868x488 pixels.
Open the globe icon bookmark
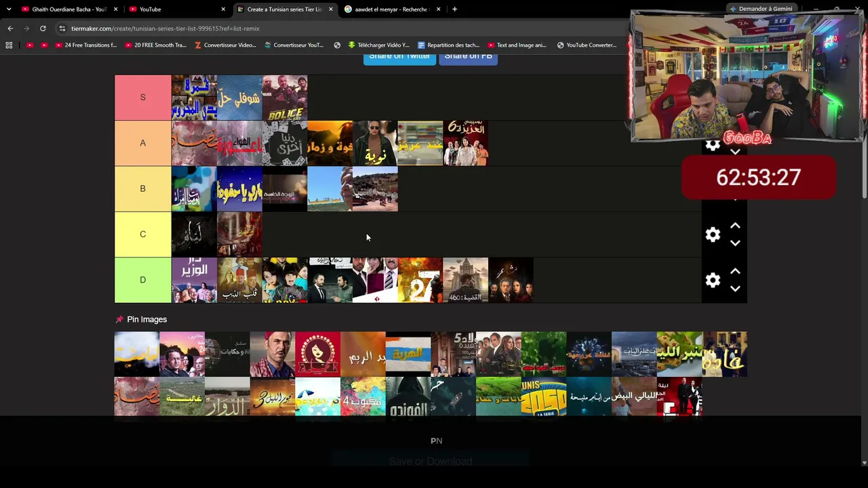337,45
